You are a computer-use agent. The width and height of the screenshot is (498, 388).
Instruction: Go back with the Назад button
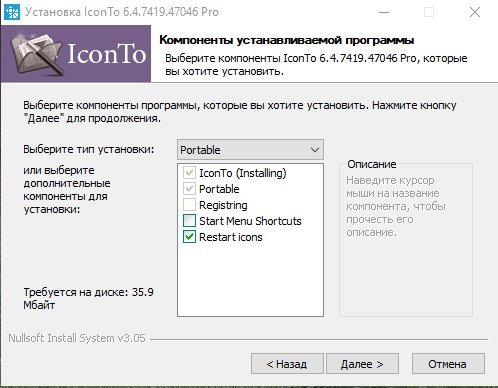(287, 364)
